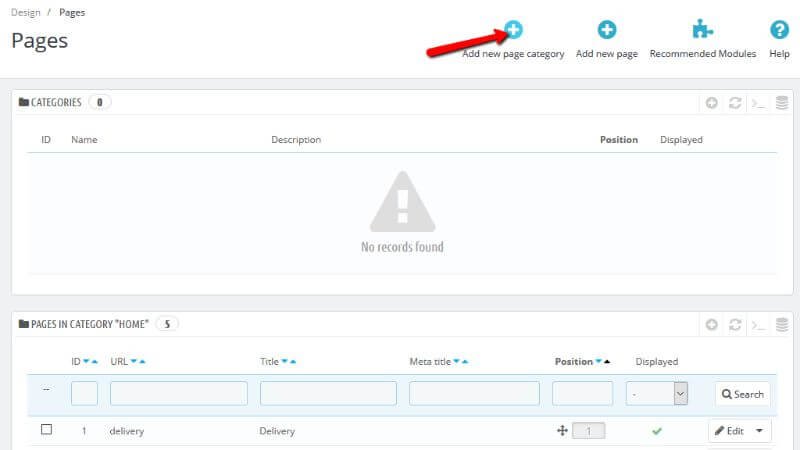Screen dimensions: 800x450
Task: Export Pages list to SQL Manager icon
Action: (x=782, y=324)
